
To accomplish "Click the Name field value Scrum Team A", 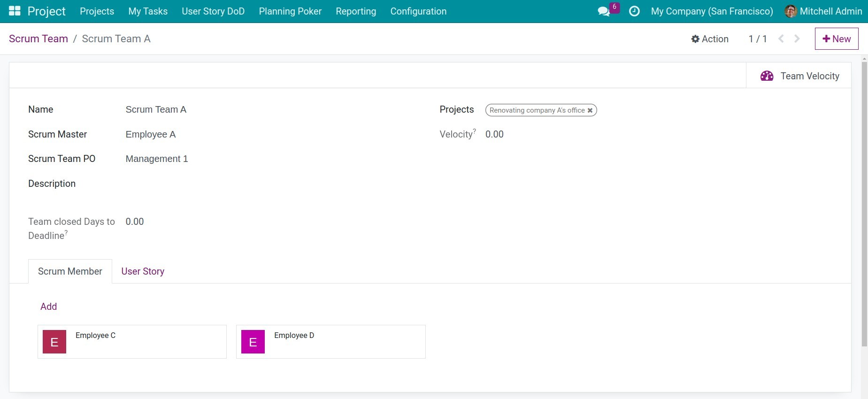I will point(156,109).
